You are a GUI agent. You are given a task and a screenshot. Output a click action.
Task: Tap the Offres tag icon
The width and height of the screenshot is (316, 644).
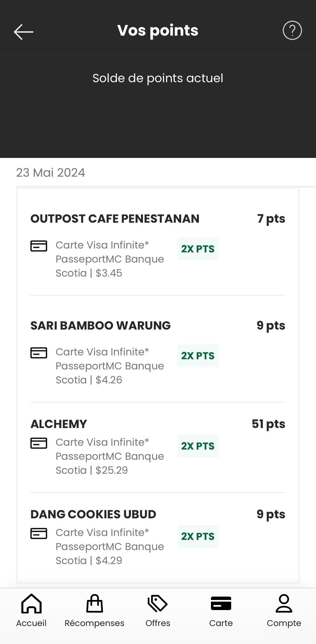158,604
